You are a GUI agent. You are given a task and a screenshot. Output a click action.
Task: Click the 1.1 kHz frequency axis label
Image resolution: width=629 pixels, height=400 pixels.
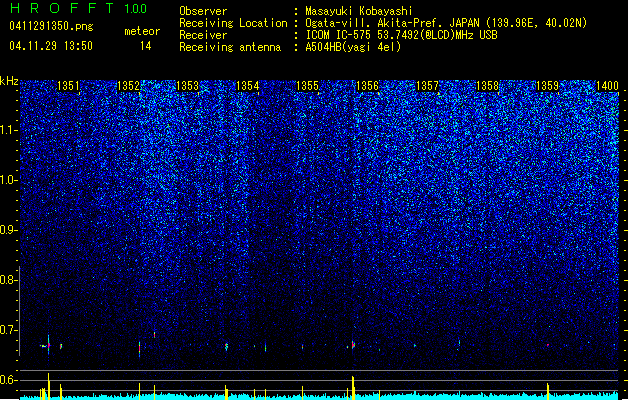coord(8,130)
